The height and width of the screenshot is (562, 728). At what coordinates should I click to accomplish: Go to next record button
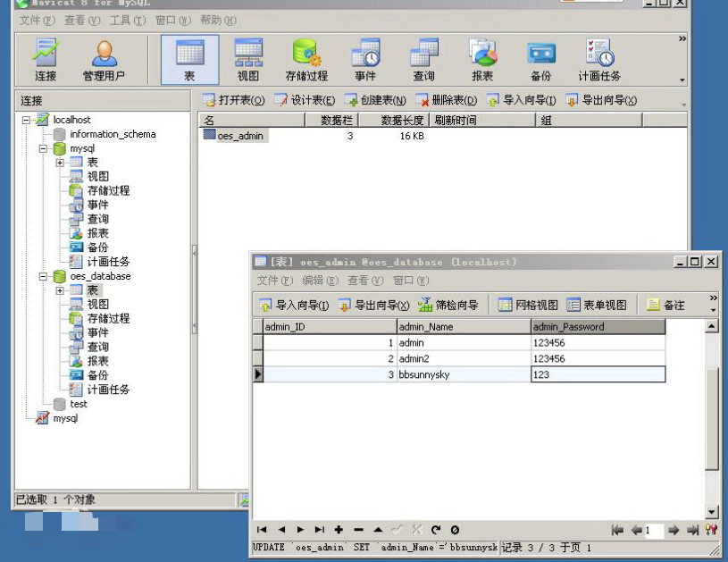300,530
